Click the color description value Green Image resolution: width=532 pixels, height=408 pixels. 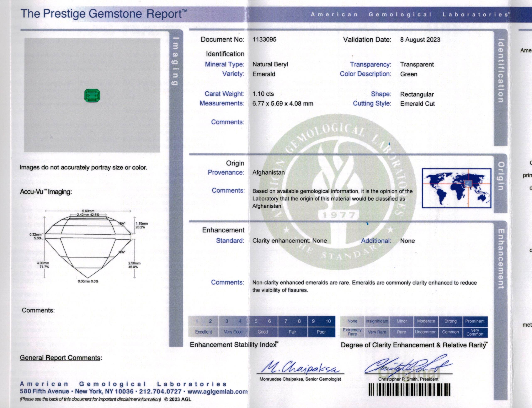(x=409, y=74)
